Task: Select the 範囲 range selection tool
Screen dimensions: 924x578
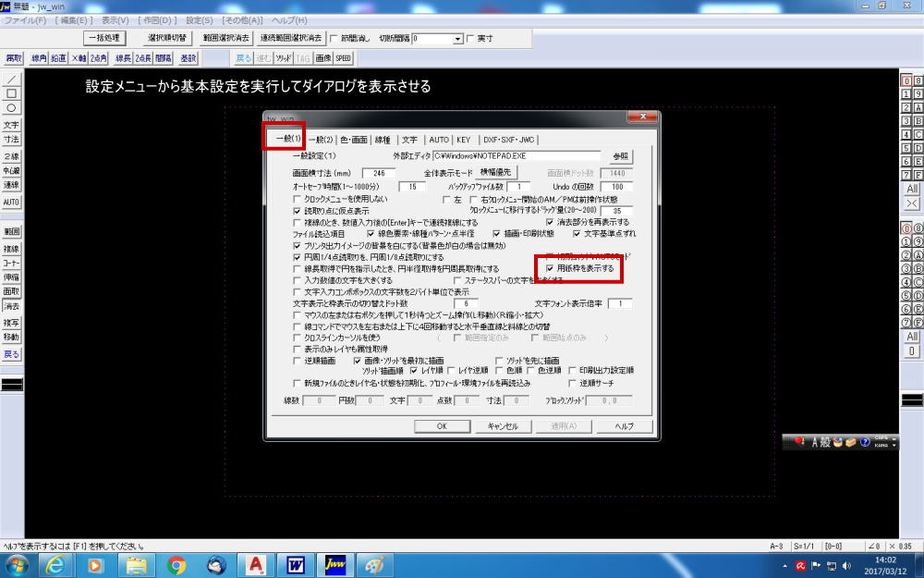Action: 11,232
